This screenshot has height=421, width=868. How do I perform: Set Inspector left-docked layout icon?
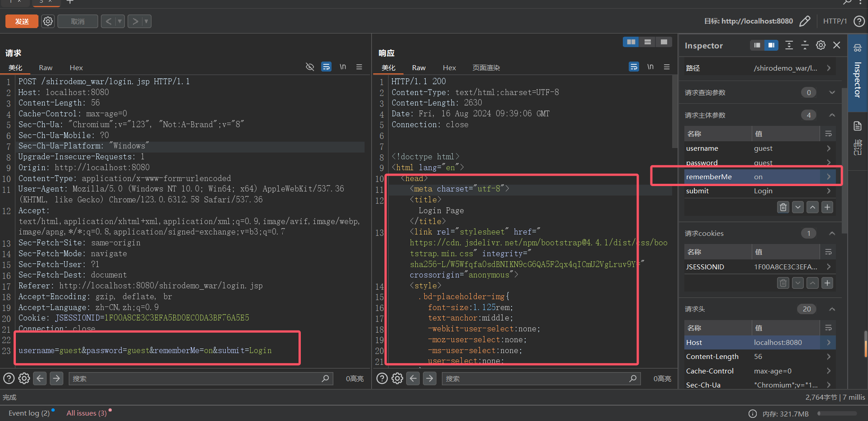pyautogui.click(x=757, y=45)
